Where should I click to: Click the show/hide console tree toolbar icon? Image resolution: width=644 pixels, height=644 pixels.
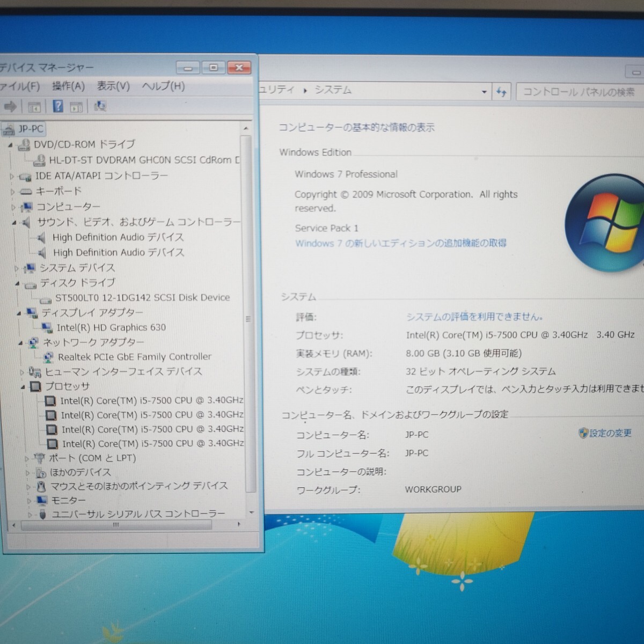coord(34,107)
